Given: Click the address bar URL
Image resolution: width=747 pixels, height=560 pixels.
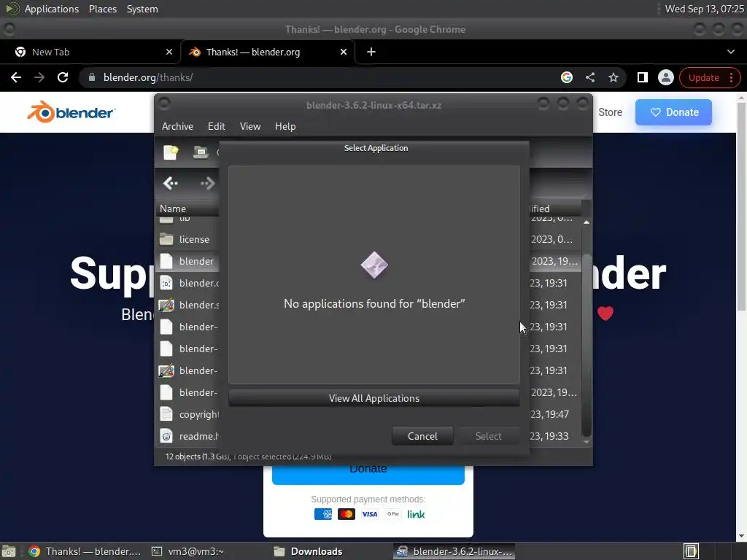Looking at the screenshot, I should point(147,77).
